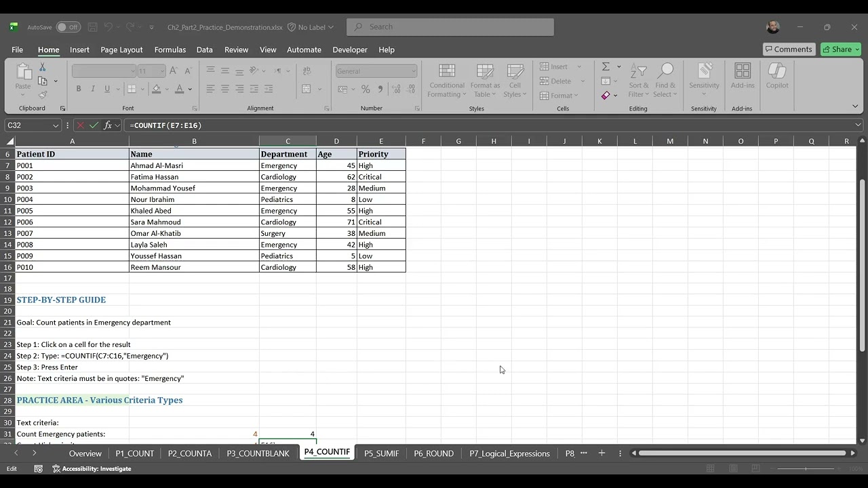This screenshot has height=488, width=868.
Task: Launch Copilot from the ribbon
Action: [x=777, y=76]
